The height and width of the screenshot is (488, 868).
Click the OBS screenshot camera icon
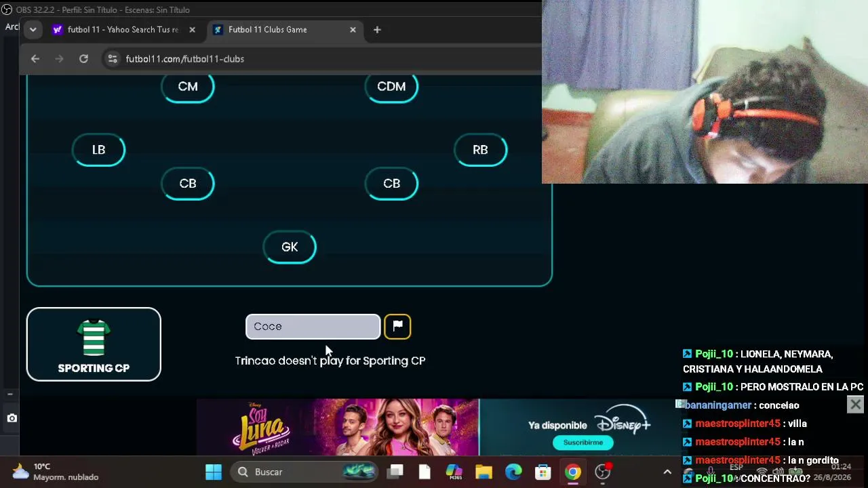tap(12, 418)
